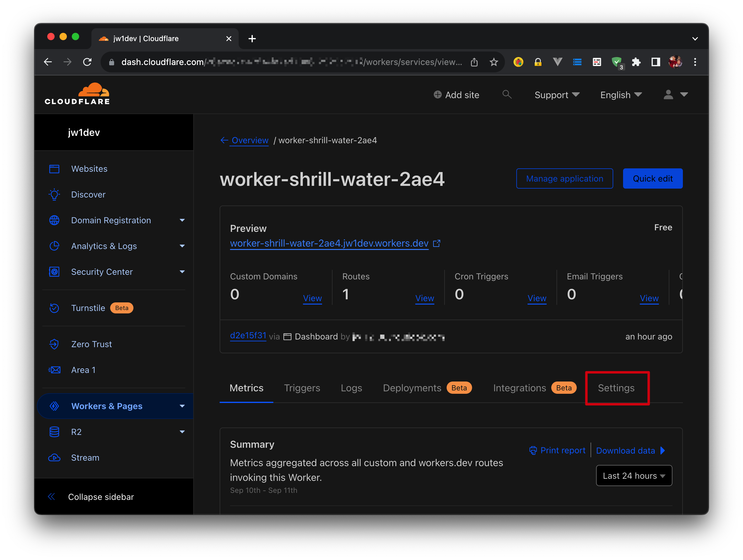The height and width of the screenshot is (560, 743).
Task: Open deployment d2e15f31 link
Action: pos(248,336)
